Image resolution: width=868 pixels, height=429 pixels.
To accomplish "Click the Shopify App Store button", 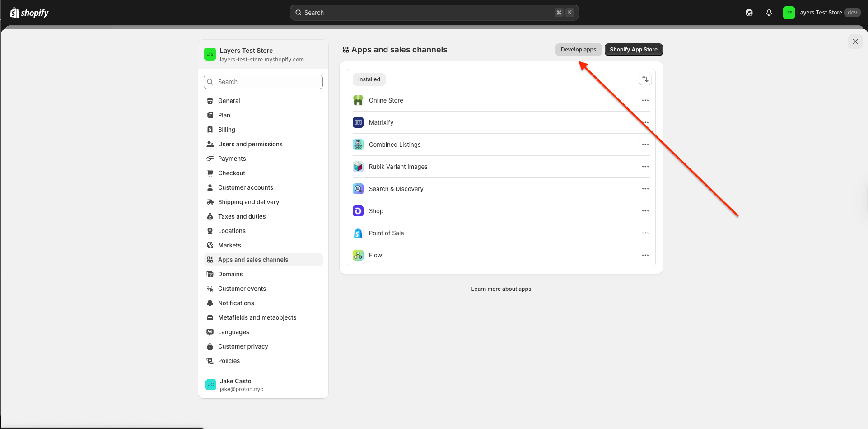I will pyautogui.click(x=634, y=50).
